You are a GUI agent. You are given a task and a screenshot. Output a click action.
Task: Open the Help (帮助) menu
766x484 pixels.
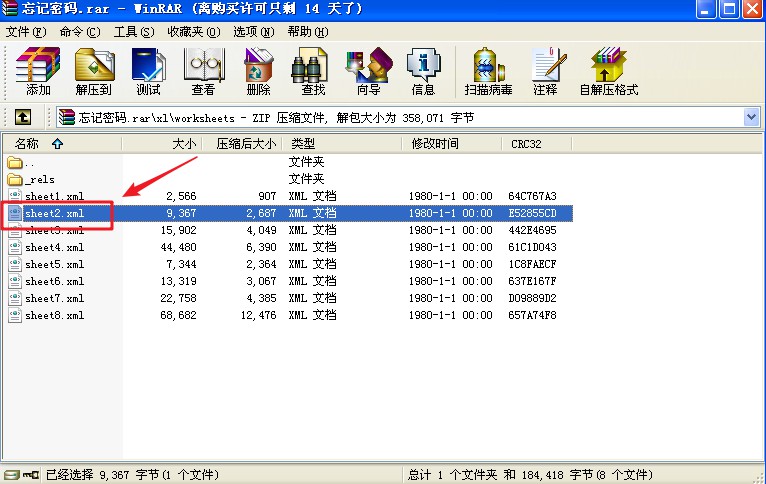coord(308,32)
